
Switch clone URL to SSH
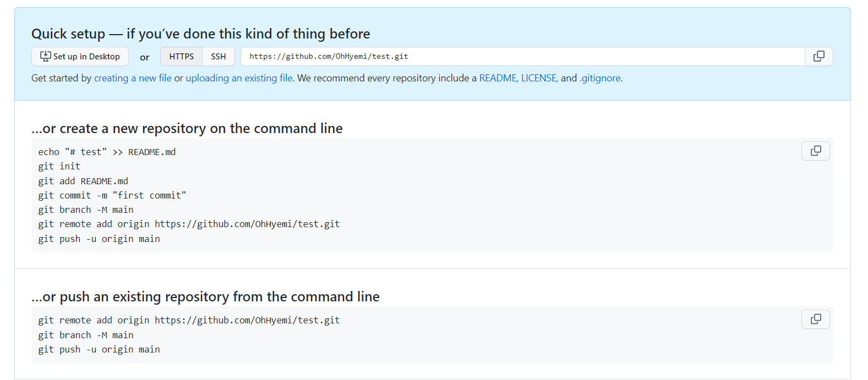click(219, 56)
